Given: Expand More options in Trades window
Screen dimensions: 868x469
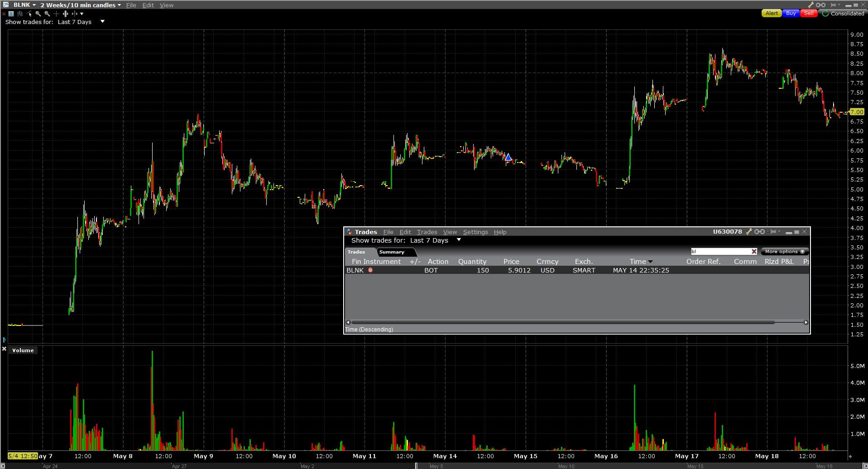Looking at the screenshot, I should point(784,252).
